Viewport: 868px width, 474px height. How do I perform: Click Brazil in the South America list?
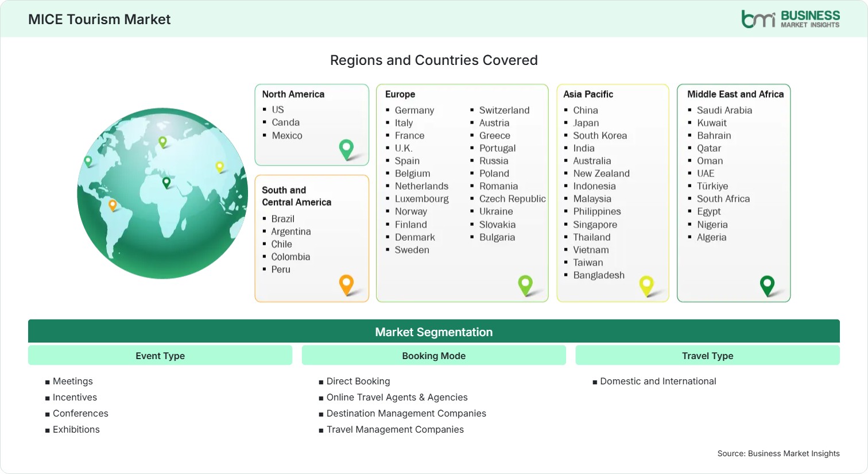pyautogui.click(x=283, y=219)
